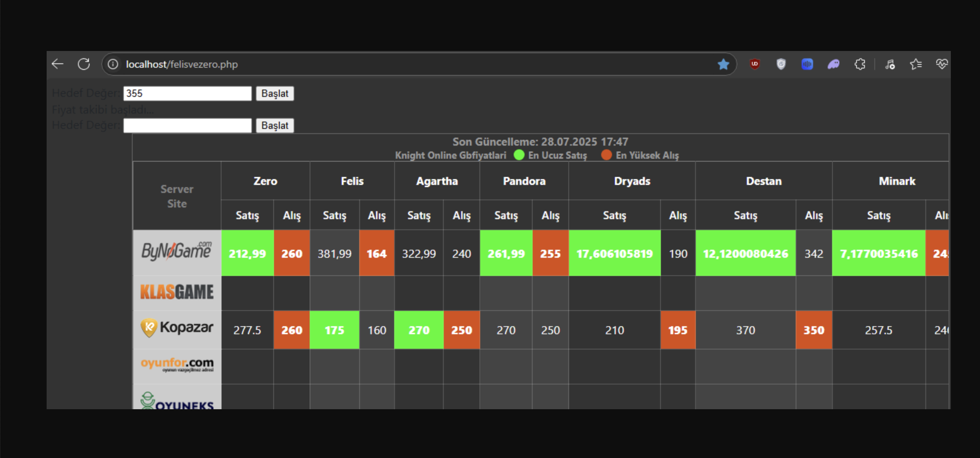The height and width of the screenshot is (458, 980).
Task: Select the Pandora server column header
Action: coord(524,181)
